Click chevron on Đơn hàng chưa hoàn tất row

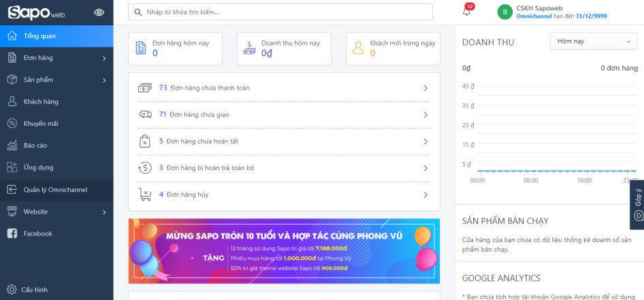point(425,141)
